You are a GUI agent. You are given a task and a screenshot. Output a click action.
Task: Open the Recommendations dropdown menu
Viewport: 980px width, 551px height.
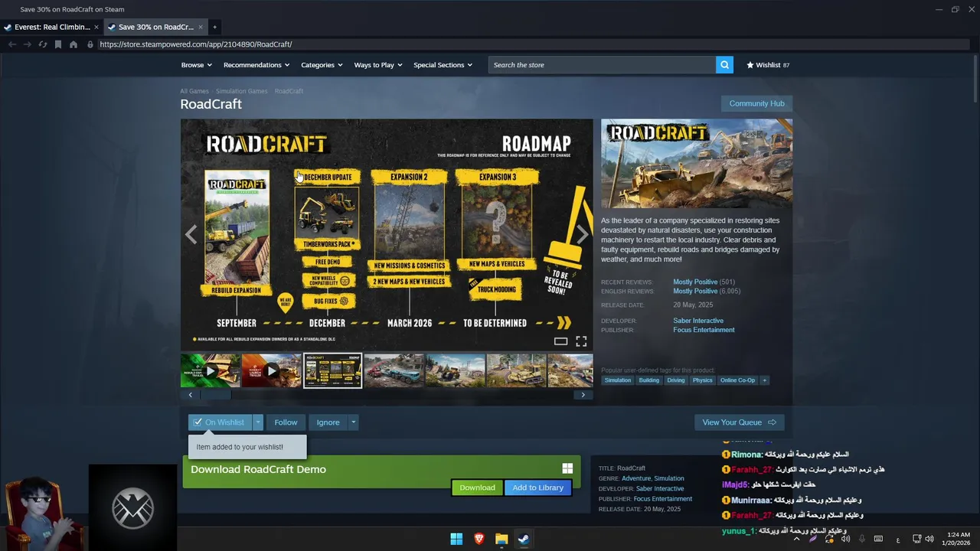pos(256,65)
